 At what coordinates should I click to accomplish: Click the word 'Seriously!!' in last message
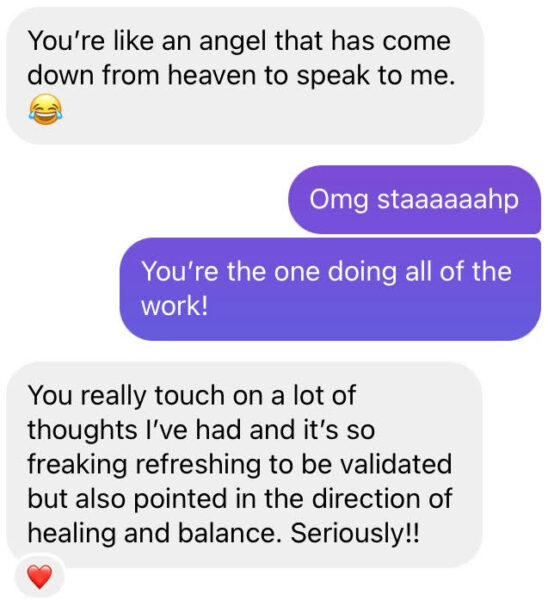point(355,533)
